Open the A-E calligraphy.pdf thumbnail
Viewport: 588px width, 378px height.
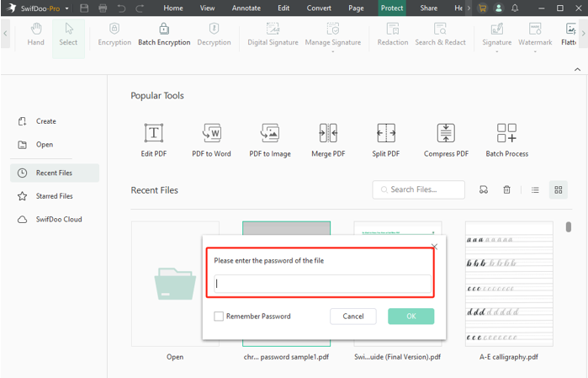(x=509, y=284)
